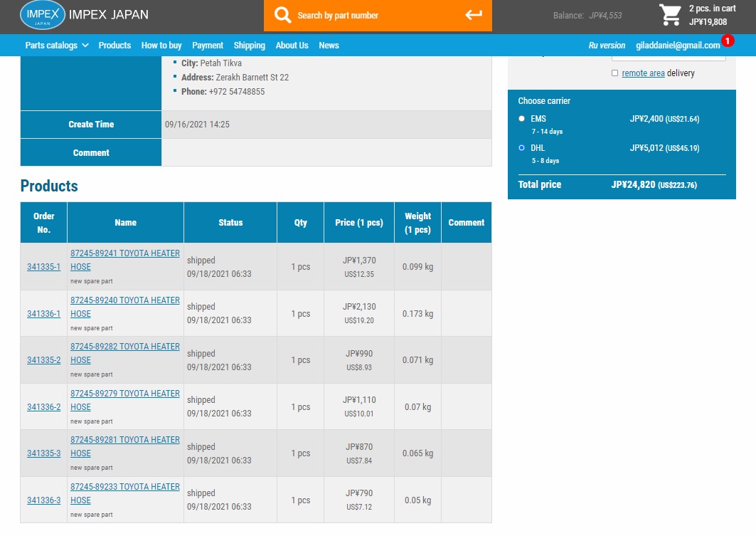The image size is (756, 536).
Task: Open the giladdaniel@gmail.com account link
Action: click(x=678, y=46)
